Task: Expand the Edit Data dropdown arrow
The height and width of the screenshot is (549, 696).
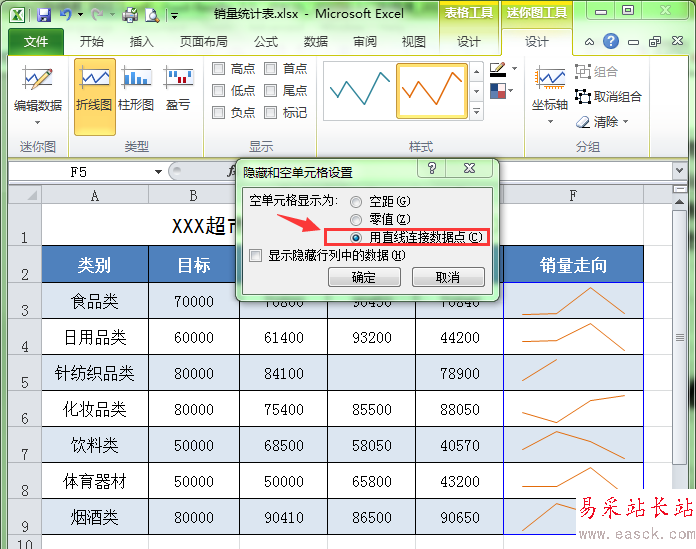Action: click(38, 122)
